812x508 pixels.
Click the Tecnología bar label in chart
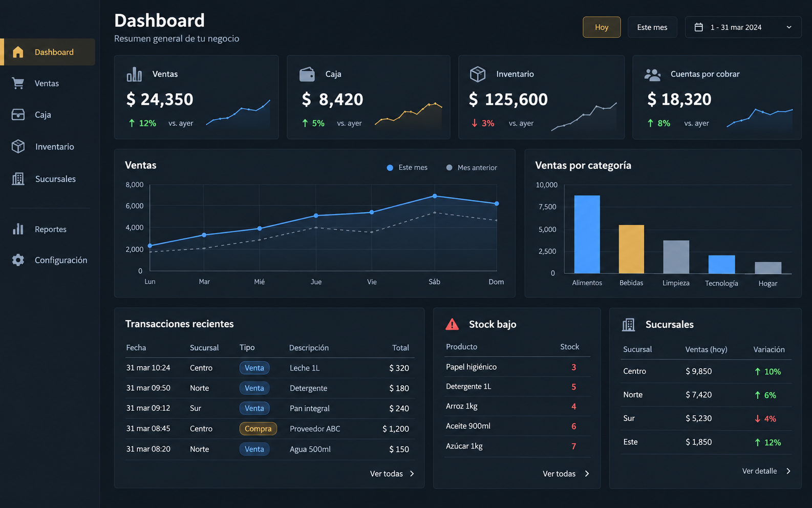(x=721, y=283)
